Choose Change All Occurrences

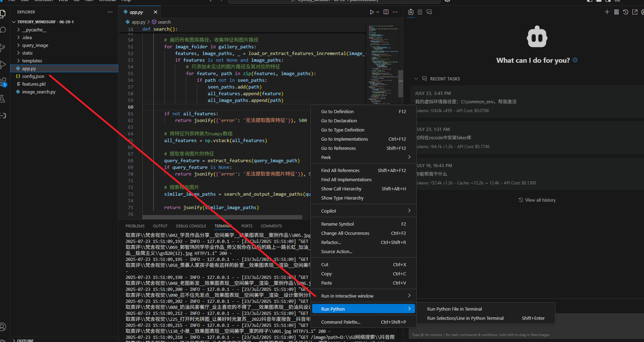[x=364, y=233]
